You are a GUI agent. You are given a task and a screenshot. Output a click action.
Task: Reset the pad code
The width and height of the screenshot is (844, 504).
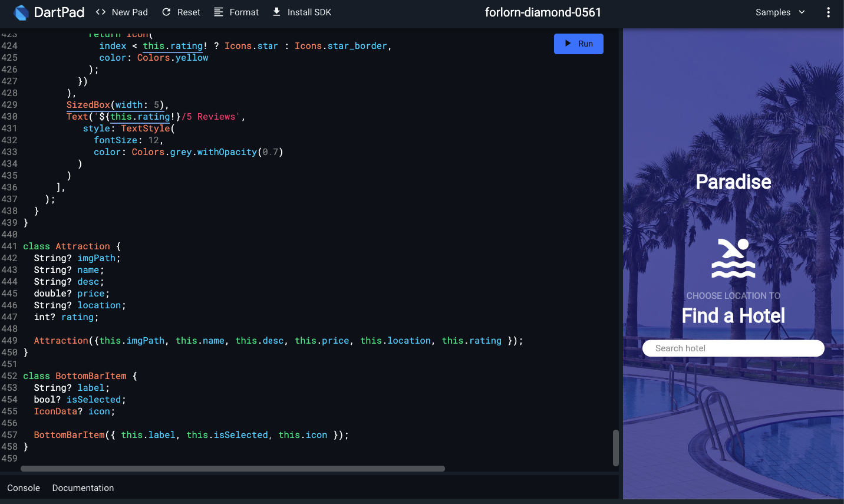[x=181, y=12]
